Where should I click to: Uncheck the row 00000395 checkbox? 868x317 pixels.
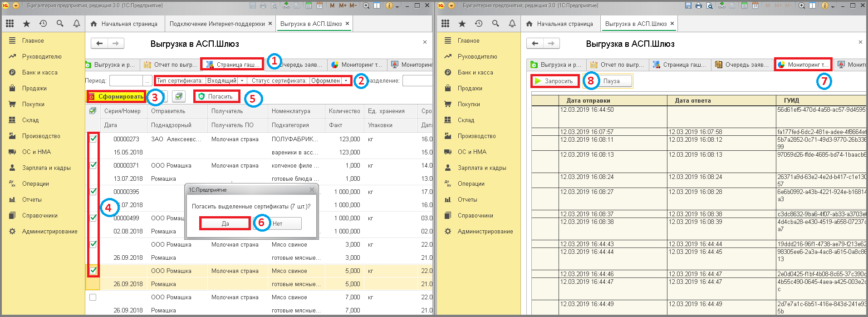[93, 192]
